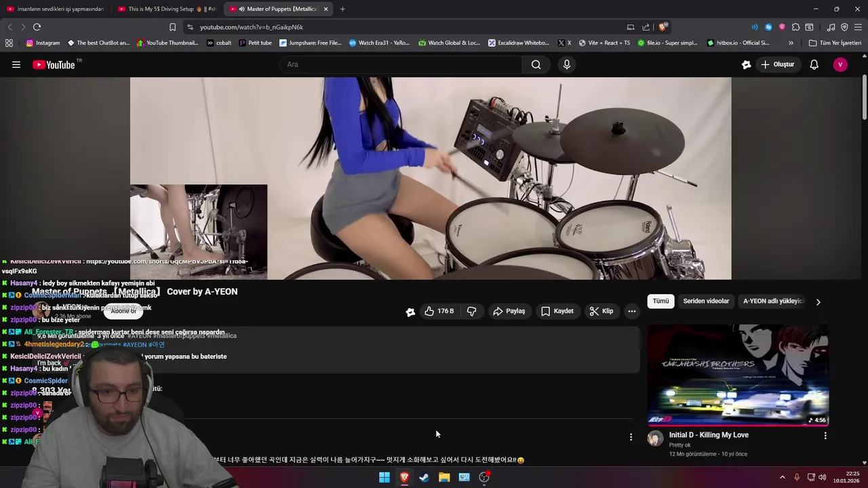Open the Petit tube bookmark
868x488 pixels.
point(255,43)
